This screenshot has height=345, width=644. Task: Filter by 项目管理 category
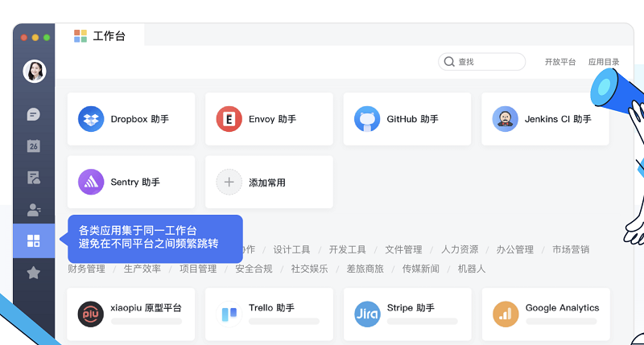pos(198,269)
